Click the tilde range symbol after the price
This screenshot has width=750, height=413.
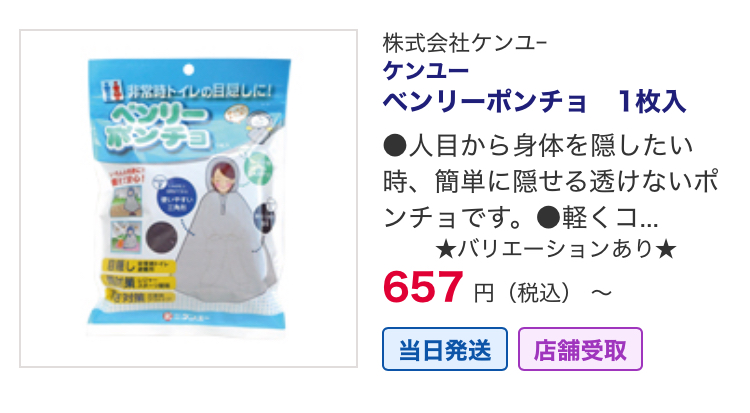click(x=601, y=292)
